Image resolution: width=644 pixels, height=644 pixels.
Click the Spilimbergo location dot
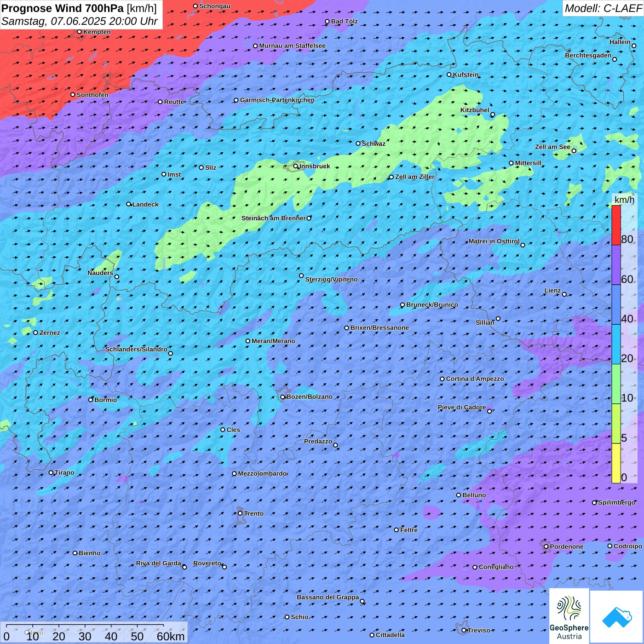[594, 503]
